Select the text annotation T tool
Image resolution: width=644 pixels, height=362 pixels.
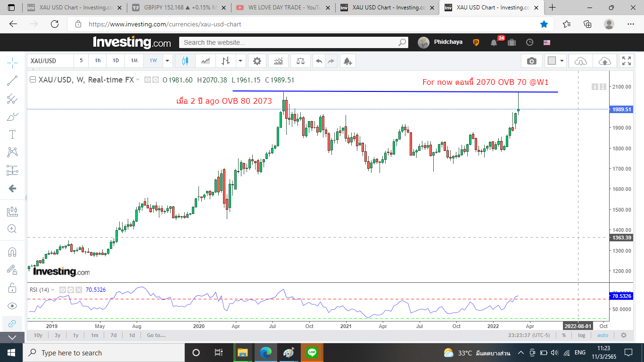pyautogui.click(x=12, y=134)
